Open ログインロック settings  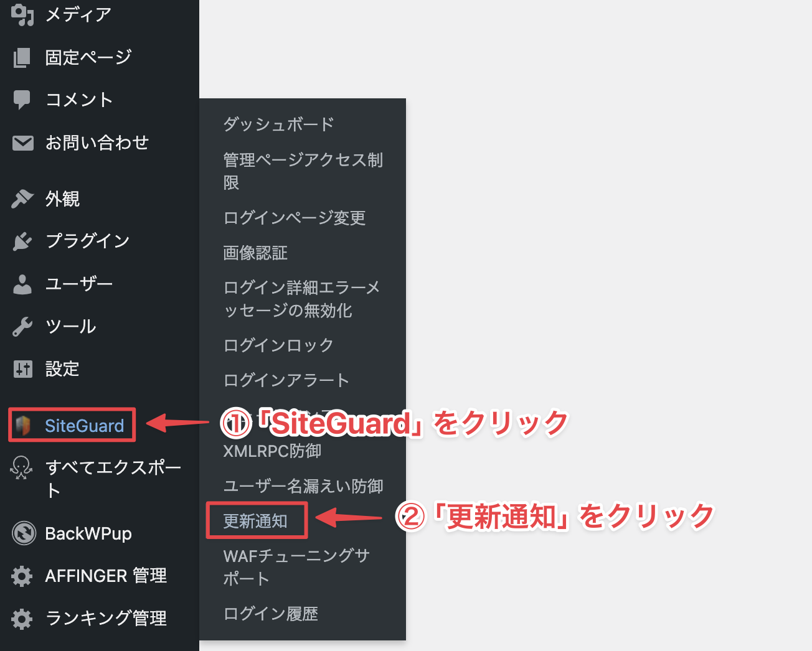click(278, 345)
